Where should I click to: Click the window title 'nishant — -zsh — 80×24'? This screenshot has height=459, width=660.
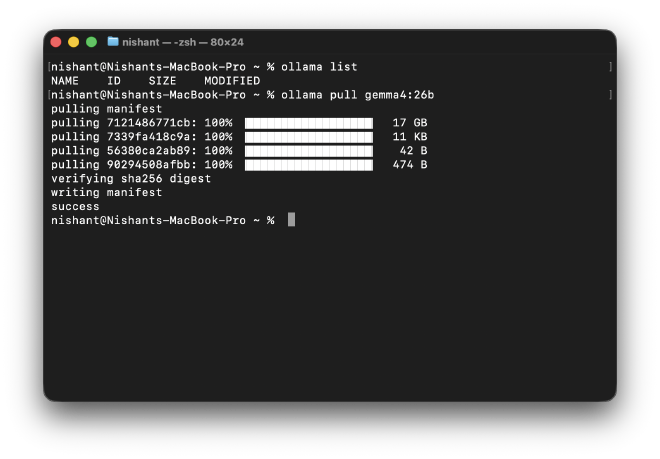[183, 42]
